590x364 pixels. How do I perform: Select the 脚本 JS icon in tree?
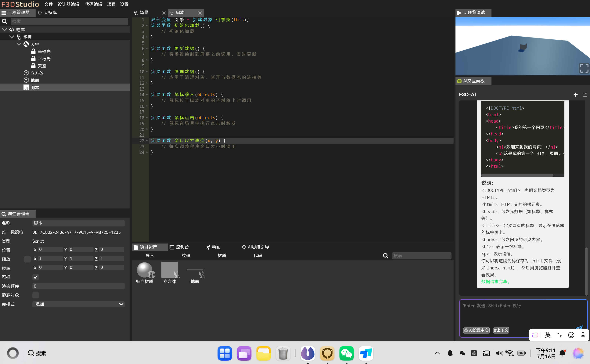point(26,87)
